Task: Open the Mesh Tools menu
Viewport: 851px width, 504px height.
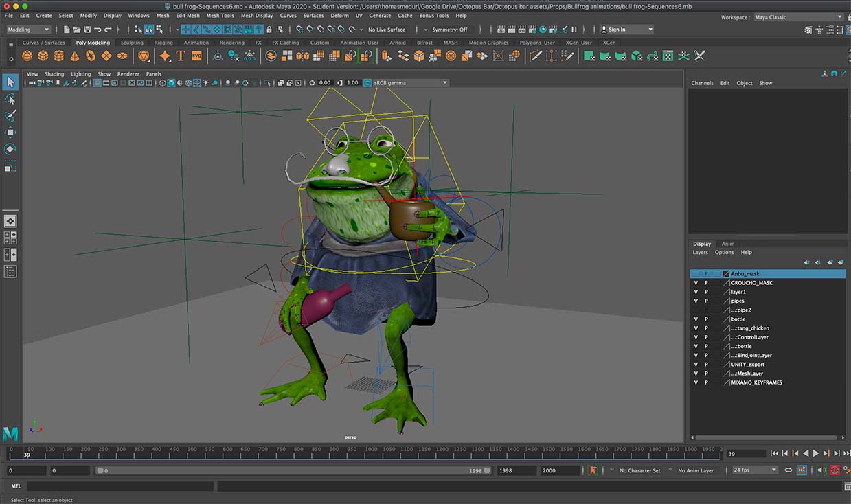Action: coord(220,15)
